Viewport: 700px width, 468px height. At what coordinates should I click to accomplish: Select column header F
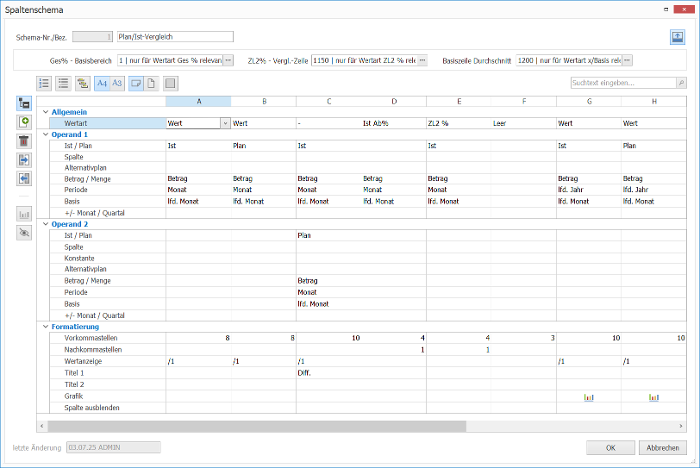pos(524,101)
